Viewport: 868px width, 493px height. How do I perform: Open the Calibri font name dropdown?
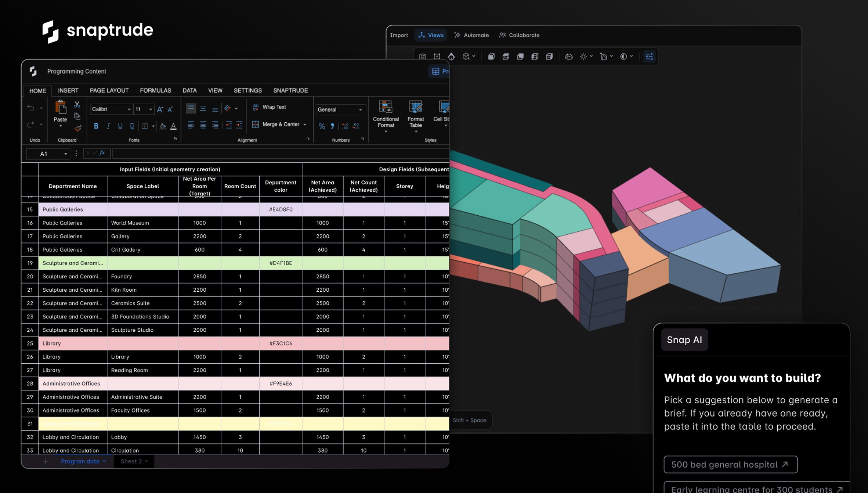(x=129, y=109)
